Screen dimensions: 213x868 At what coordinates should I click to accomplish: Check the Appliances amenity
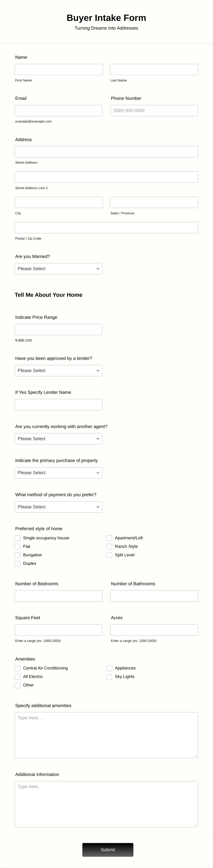pos(109,668)
